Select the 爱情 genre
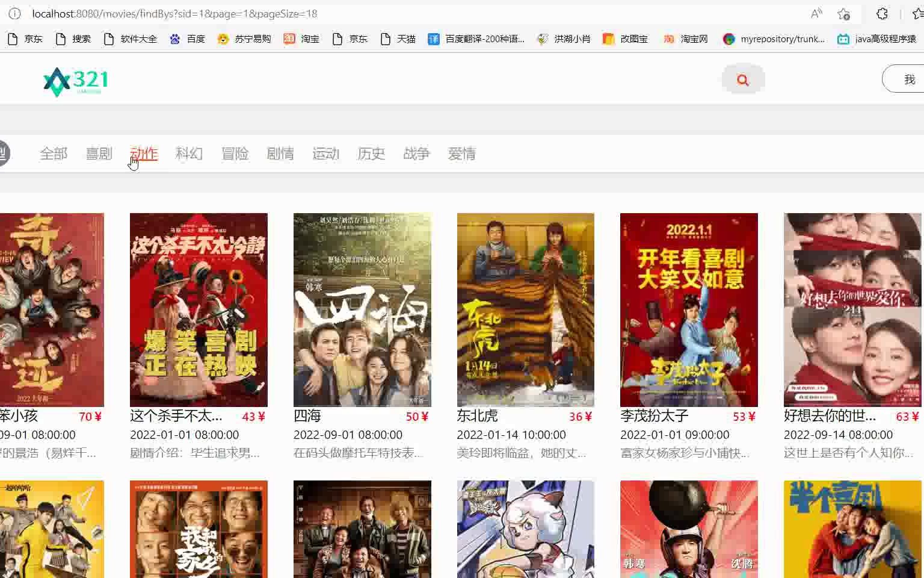Image resolution: width=924 pixels, height=578 pixels. tap(461, 154)
